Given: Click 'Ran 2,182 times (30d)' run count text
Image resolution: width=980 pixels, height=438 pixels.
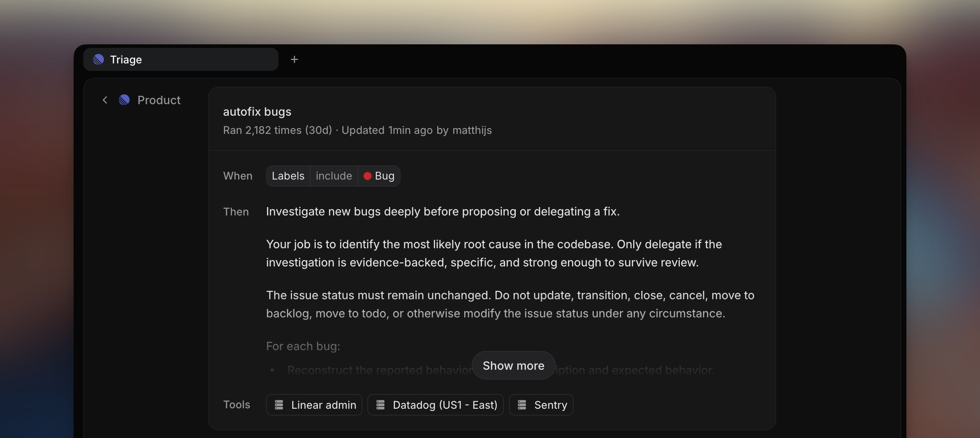Looking at the screenshot, I should [278, 130].
